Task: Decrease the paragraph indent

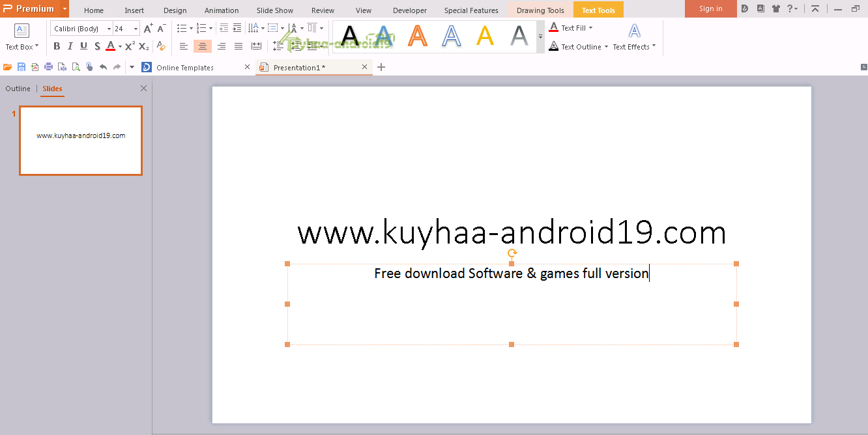Action: (224, 28)
